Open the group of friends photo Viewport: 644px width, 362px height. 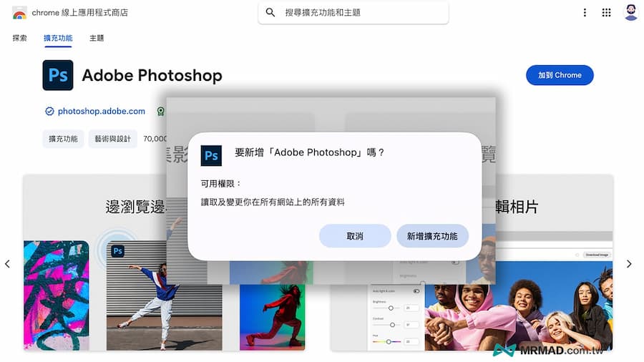(x=518, y=305)
